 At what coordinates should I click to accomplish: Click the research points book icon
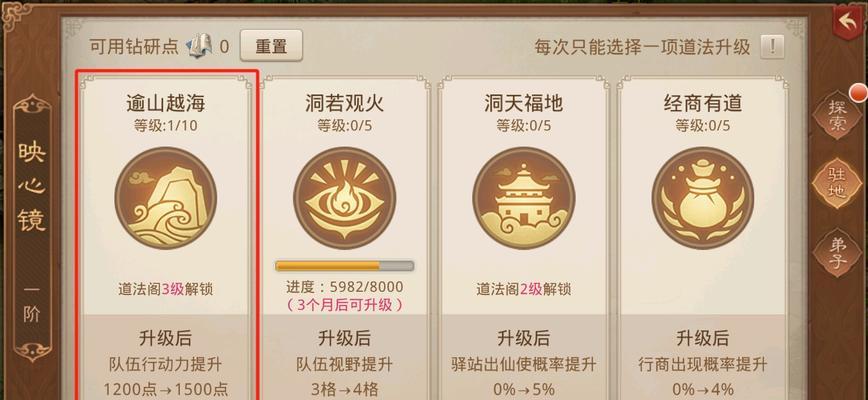199,46
